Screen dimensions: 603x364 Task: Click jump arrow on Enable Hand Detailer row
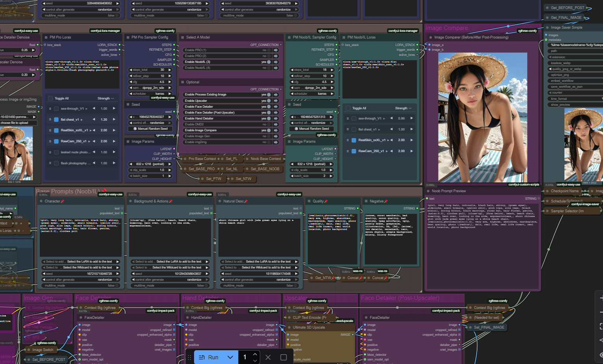(x=276, y=118)
